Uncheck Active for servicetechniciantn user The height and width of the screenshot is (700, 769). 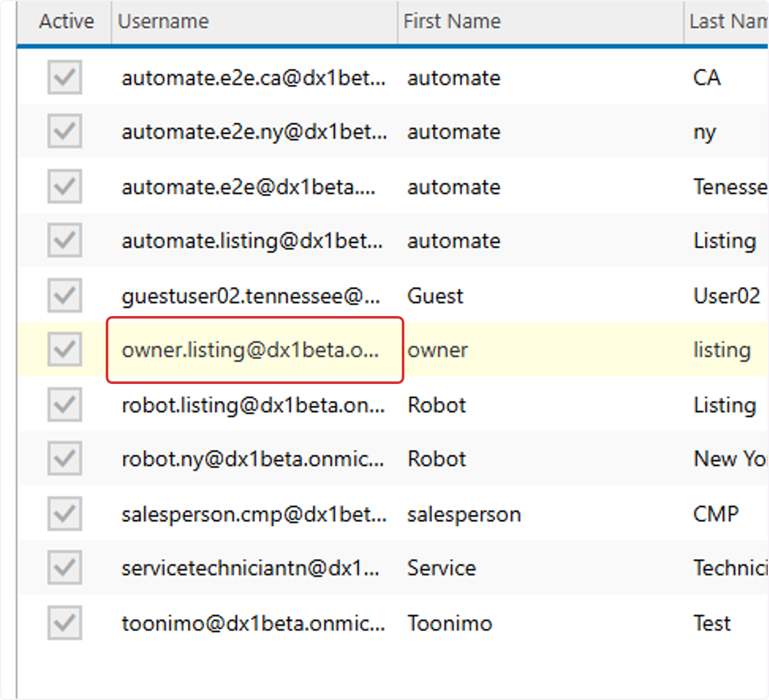point(65,568)
